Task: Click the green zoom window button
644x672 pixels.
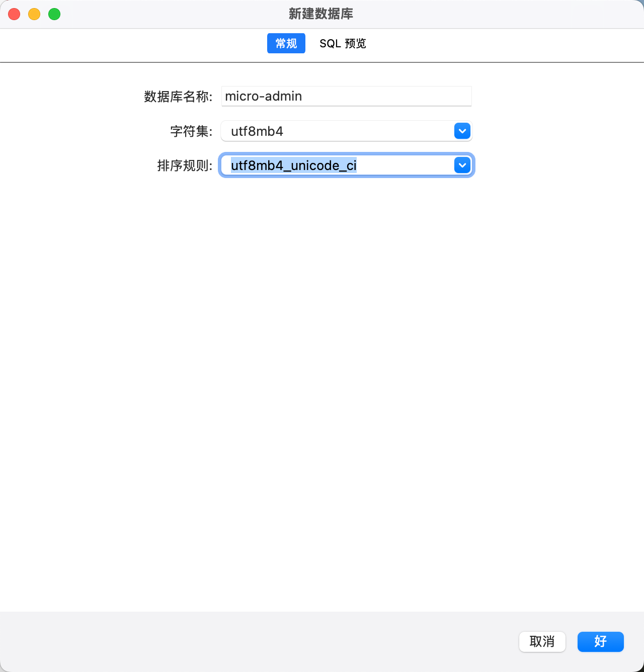Action: pyautogui.click(x=54, y=14)
